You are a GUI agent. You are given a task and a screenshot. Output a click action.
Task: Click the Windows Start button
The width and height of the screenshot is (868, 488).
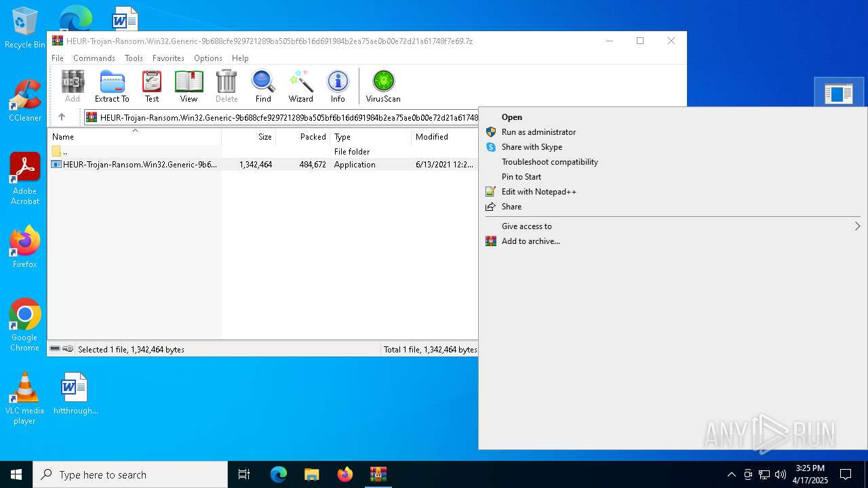click(x=16, y=474)
